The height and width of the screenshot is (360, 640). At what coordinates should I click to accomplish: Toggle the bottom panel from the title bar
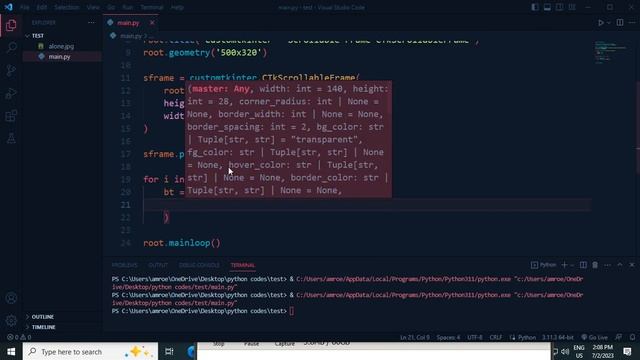click(x=547, y=7)
